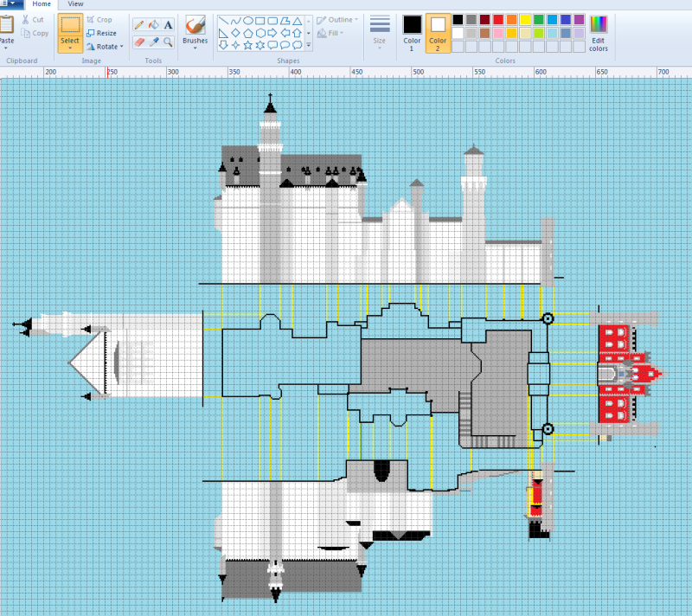Choose the Triangle shape
The width and height of the screenshot is (692, 616).
click(298, 21)
